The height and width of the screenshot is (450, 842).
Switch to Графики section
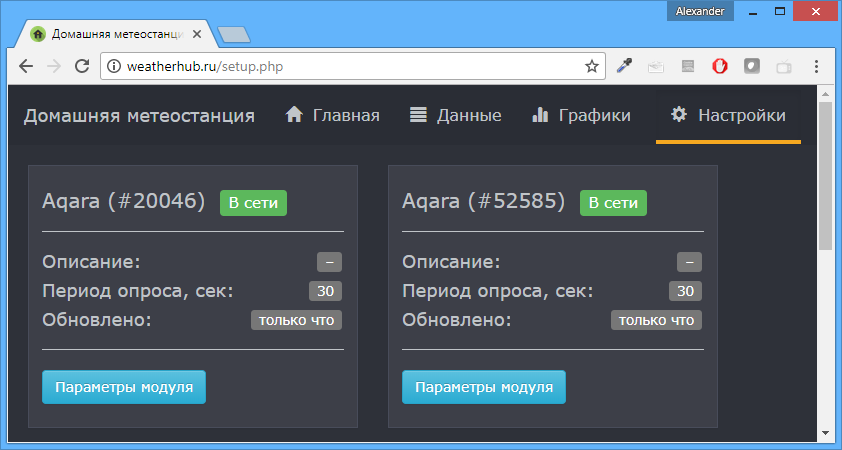[581, 115]
